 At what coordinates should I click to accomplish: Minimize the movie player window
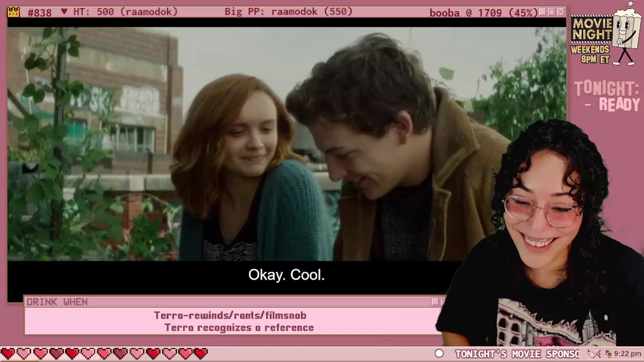(x=542, y=12)
